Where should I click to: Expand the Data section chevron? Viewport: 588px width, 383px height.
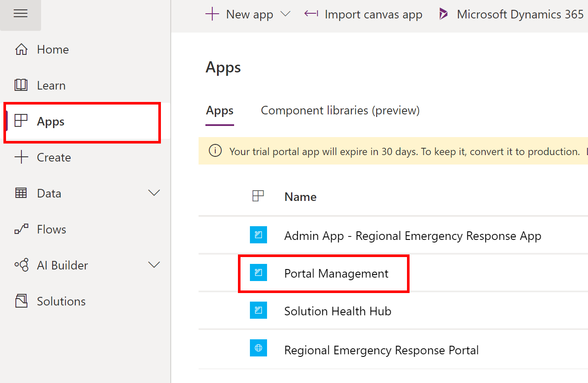pyautogui.click(x=154, y=193)
